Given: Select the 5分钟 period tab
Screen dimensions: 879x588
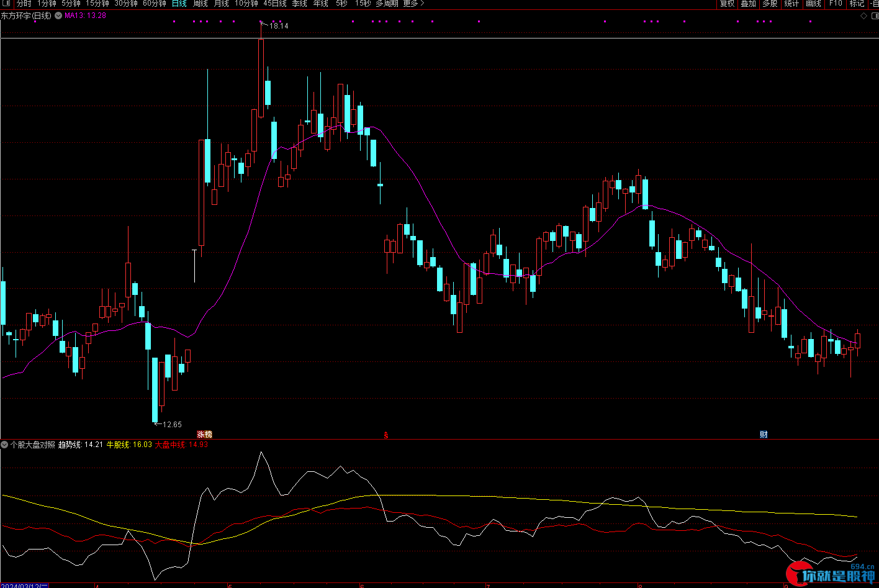Looking at the screenshot, I should 71,3.
